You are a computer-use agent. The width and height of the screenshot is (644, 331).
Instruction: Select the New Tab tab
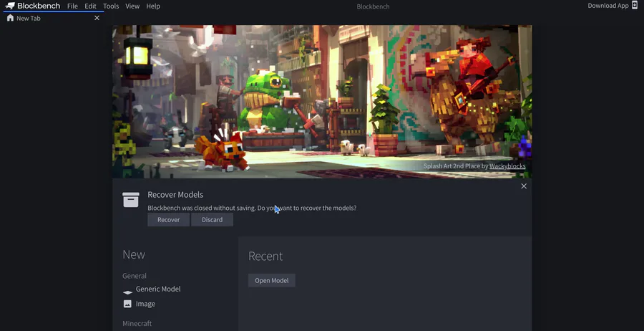coord(54,18)
